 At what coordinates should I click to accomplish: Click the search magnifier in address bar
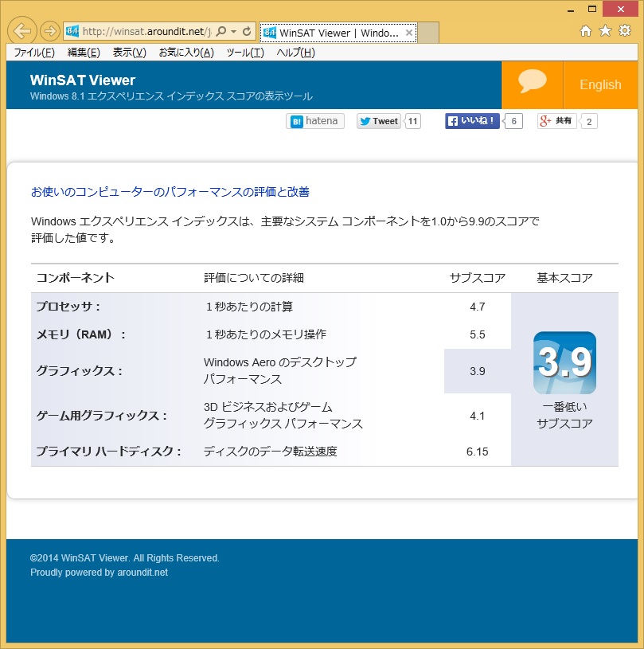tap(221, 31)
